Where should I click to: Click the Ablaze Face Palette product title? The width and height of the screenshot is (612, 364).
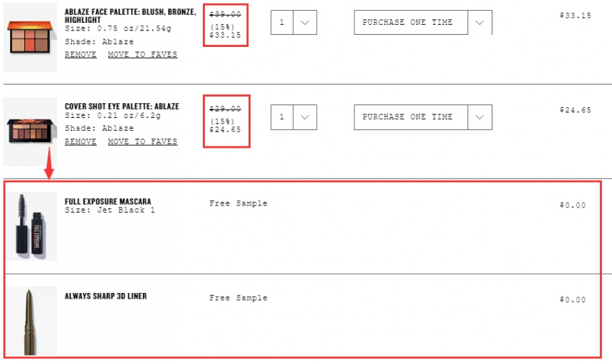[x=130, y=16]
